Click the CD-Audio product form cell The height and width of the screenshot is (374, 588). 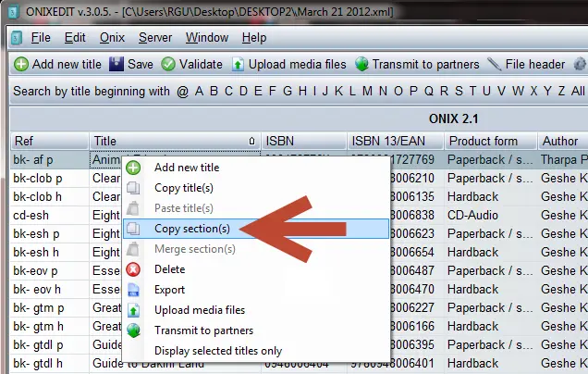tap(491, 215)
